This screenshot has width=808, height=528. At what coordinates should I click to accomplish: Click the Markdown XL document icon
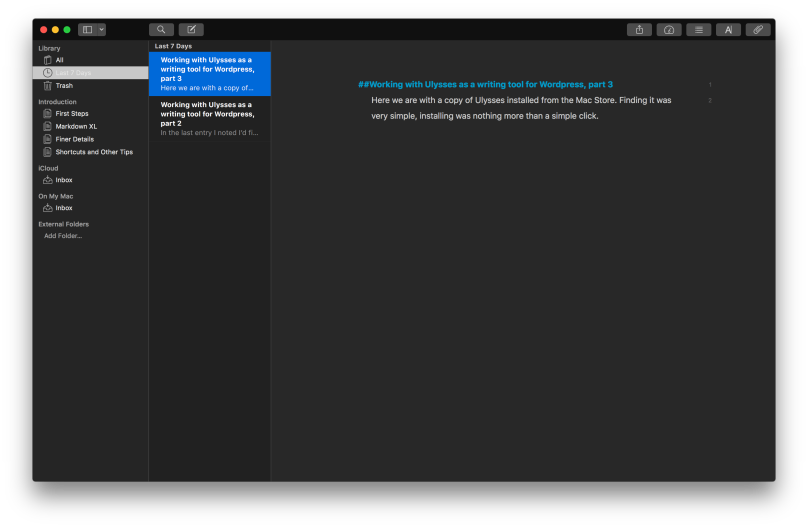pos(47,127)
